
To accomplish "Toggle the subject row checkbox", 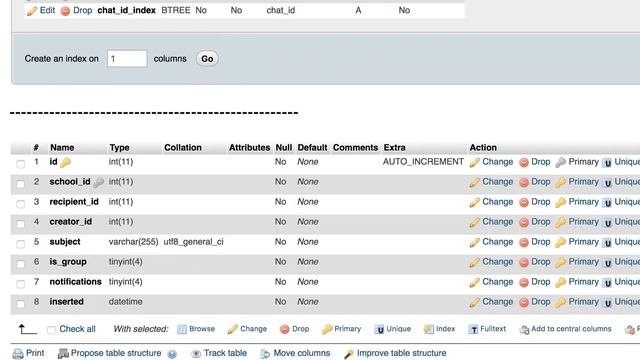I will click(20, 244).
